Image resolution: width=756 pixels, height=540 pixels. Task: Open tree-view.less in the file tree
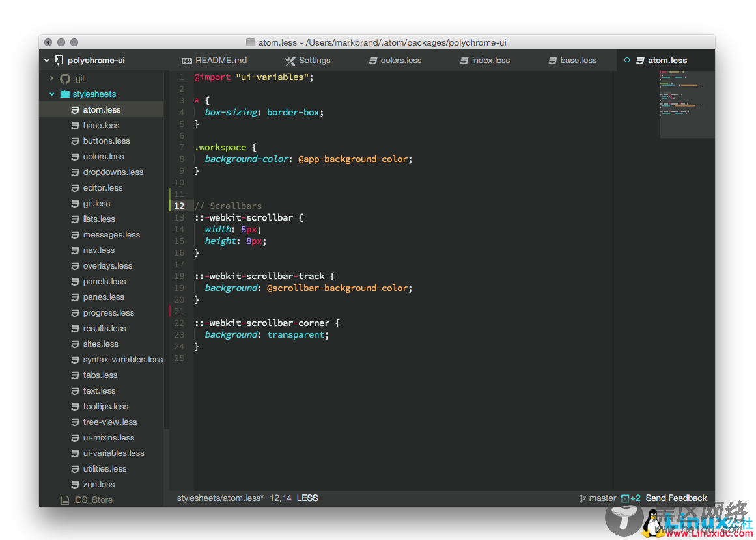click(109, 422)
